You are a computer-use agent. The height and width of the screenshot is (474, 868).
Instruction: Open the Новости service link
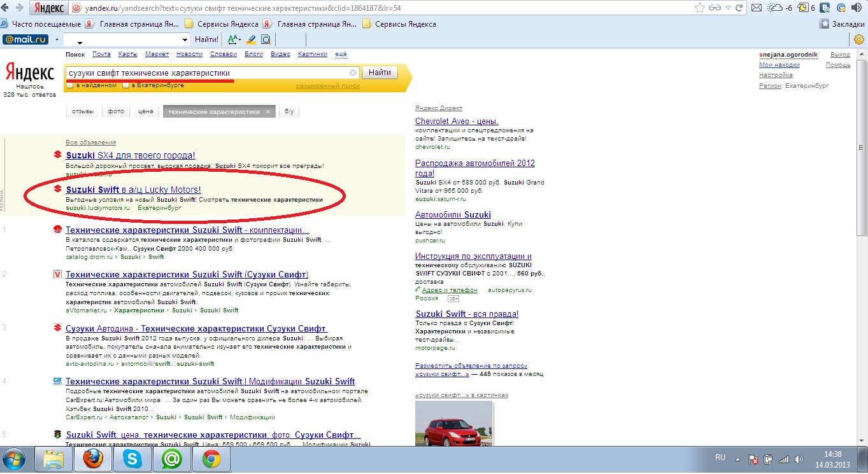[x=189, y=54]
